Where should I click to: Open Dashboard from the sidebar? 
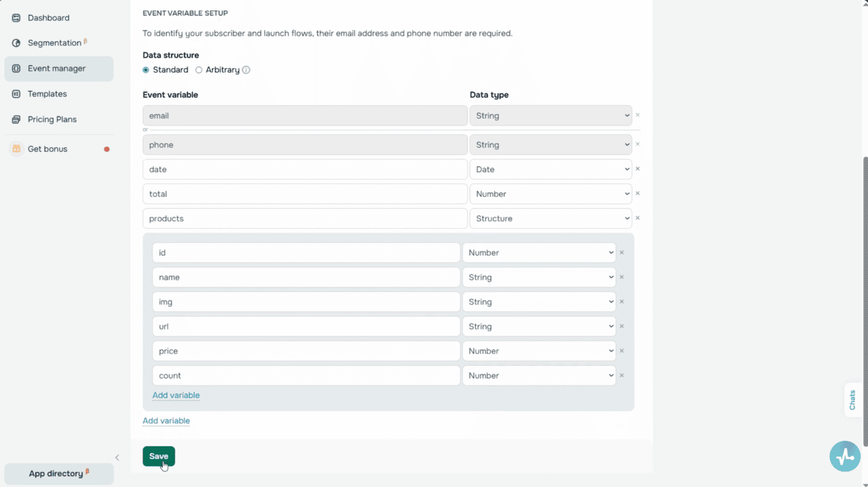point(59,18)
